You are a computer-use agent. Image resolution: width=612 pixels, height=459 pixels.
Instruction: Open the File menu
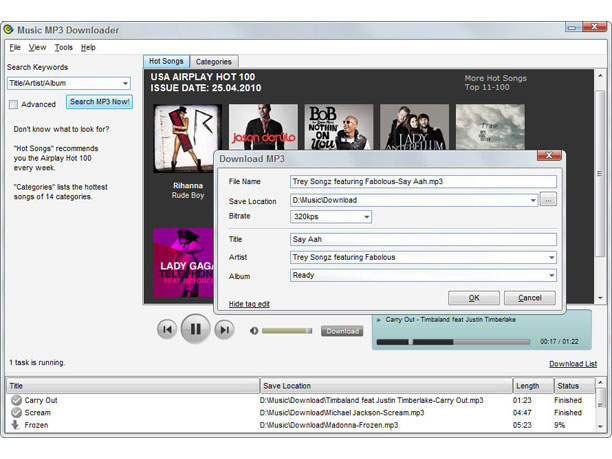pos(15,48)
